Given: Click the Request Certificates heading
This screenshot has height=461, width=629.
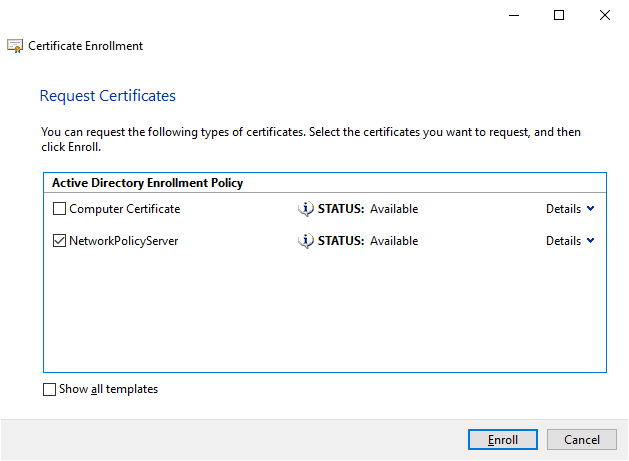Looking at the screenshot, I should click(x=108, y=96).
